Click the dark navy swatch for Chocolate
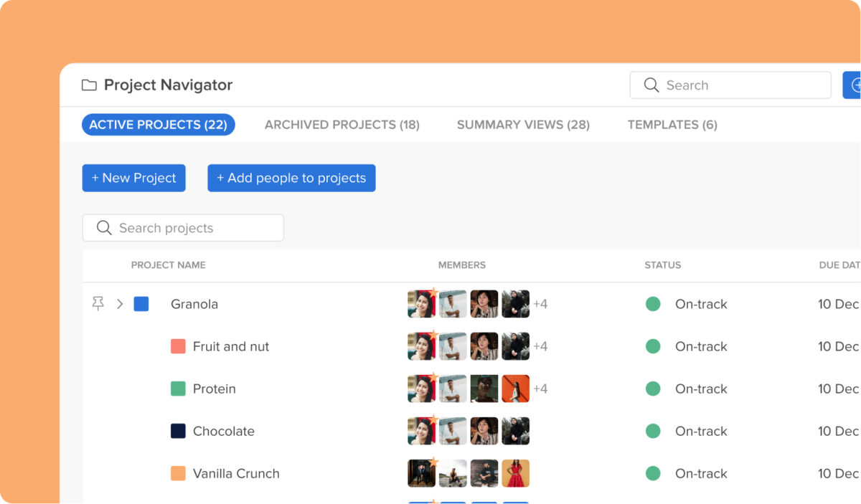Viewport: 861px width, 504px height. click(x=178, y=431)
